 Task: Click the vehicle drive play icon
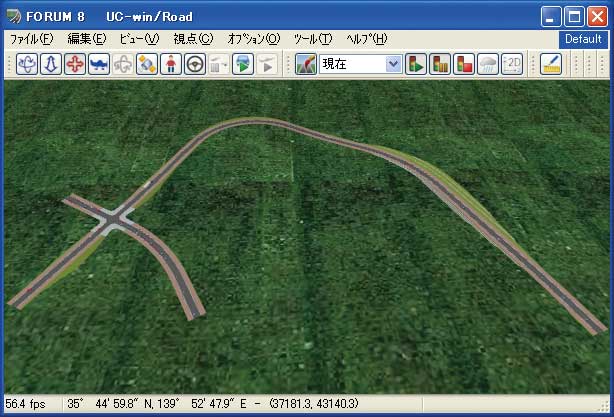point(243,64)
